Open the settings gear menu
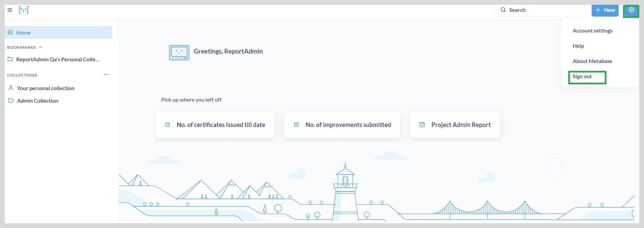 631,10
